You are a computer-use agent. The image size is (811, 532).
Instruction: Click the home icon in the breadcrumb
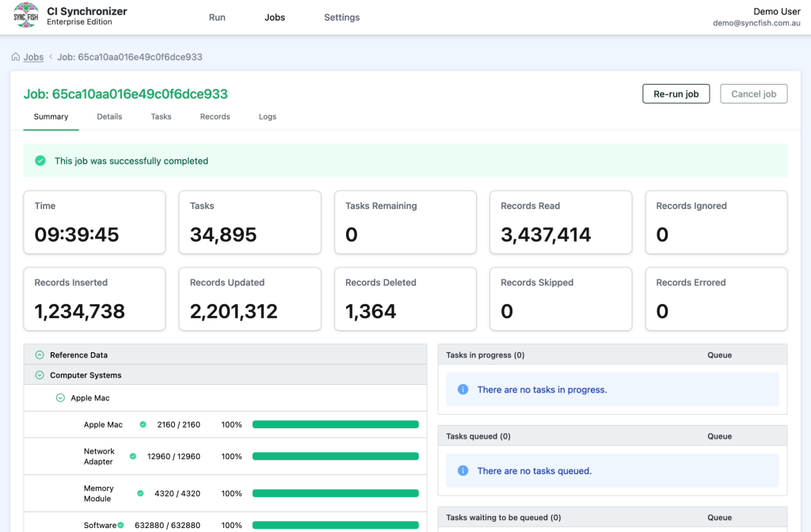(14, 57)
